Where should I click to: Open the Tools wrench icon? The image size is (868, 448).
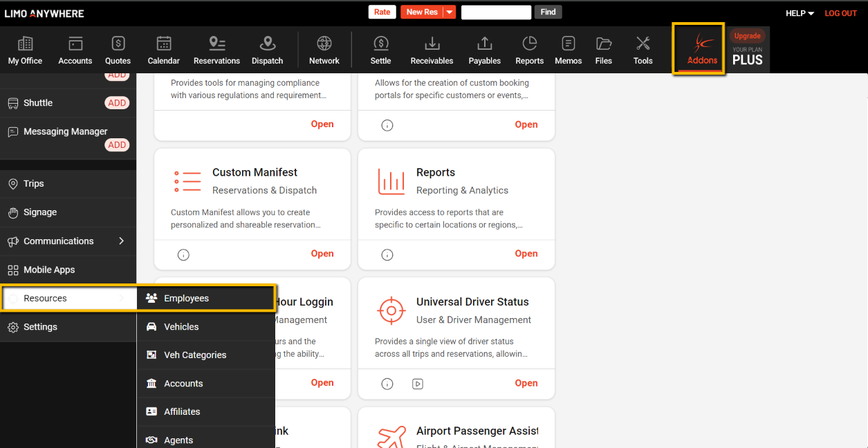[x=643, y=44]
